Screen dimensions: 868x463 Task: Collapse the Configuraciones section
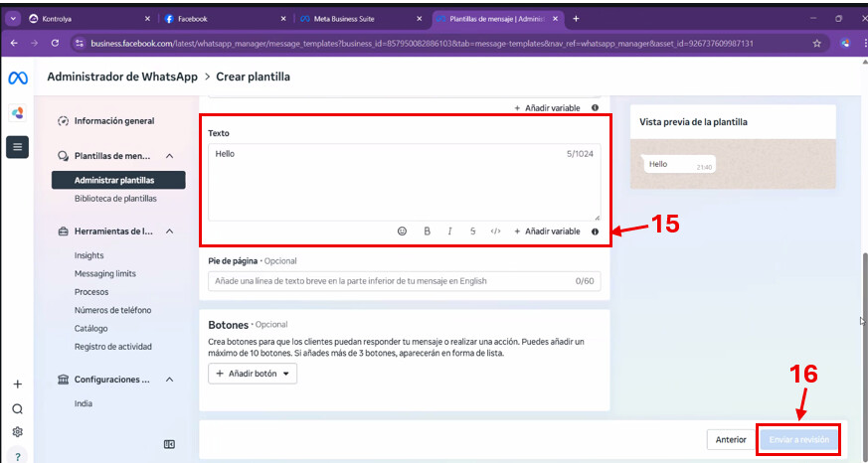(170, 380)
